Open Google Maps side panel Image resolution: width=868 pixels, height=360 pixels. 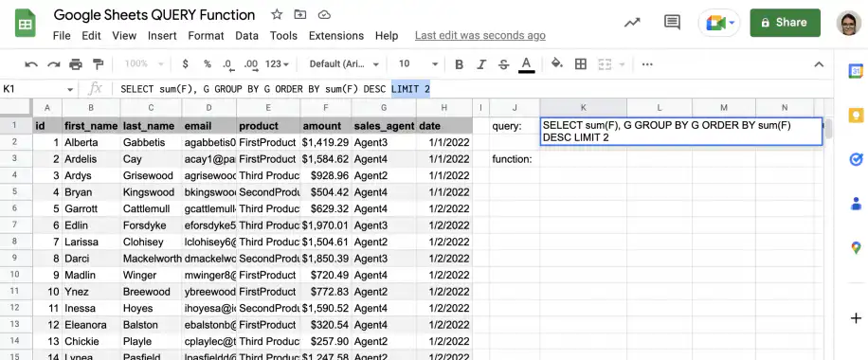pos(856,247)
